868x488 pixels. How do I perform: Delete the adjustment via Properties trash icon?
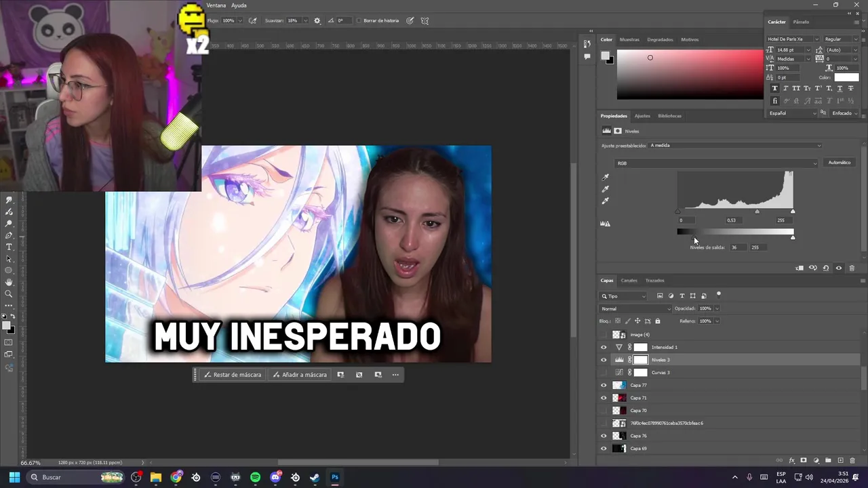[x=852, y=268]
